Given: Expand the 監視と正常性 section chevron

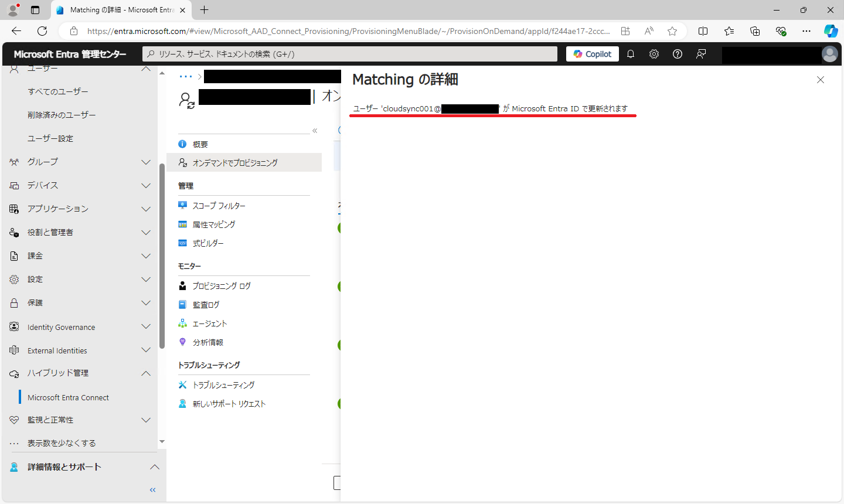Looking at the screenshot, I should point(146,420).
